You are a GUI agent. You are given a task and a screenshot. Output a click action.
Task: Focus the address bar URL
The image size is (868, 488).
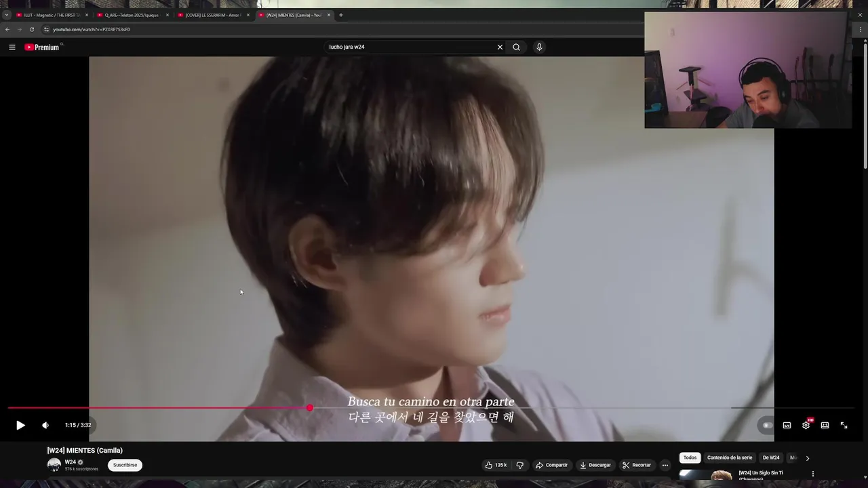tap(92, 29)
